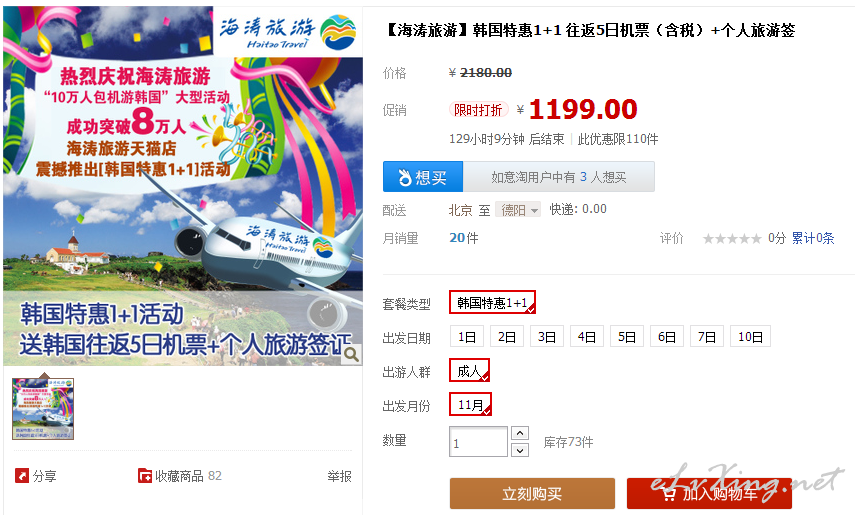Screen dimensions: 855x515
Task: Choose departure date 5日
Action: [x=627, y=337]
